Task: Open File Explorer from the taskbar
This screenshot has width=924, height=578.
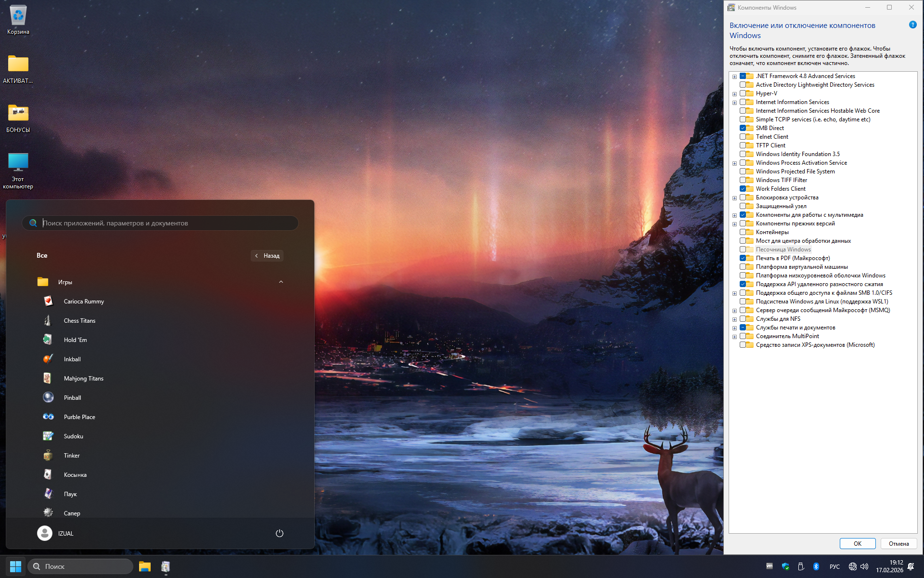Action: (145, 566)
